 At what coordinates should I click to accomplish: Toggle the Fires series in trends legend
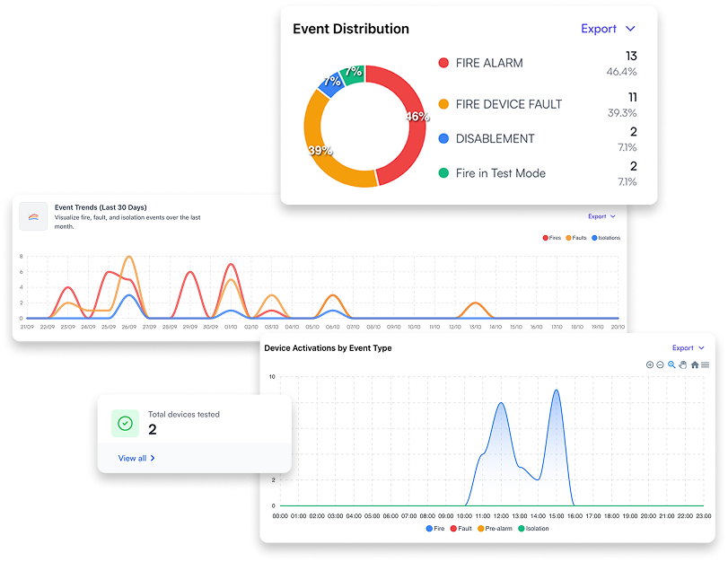(552, 238)
